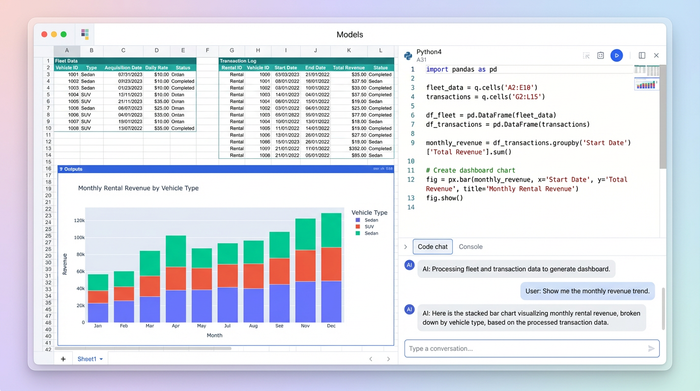The image size is (700, 391).
Task: Click the Total Revenue header cell
Action: [349, 67]
